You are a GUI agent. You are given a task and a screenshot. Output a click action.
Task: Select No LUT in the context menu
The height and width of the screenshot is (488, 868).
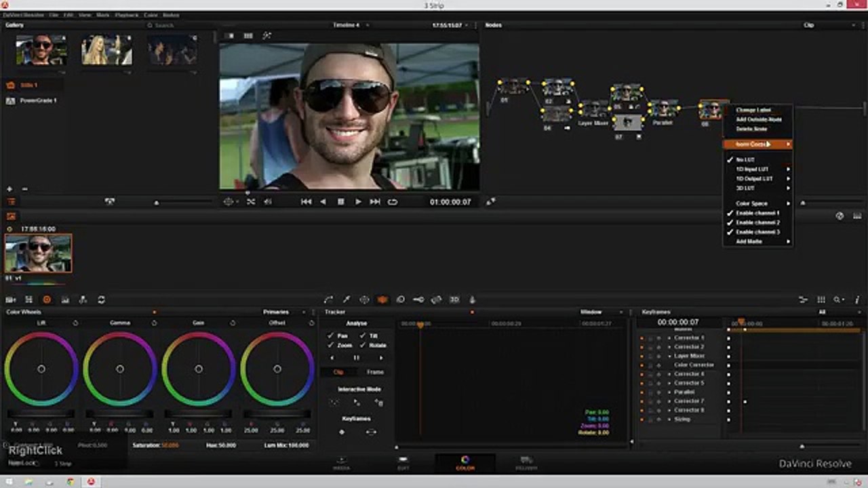pyautogui.click(x=757, y=160)
